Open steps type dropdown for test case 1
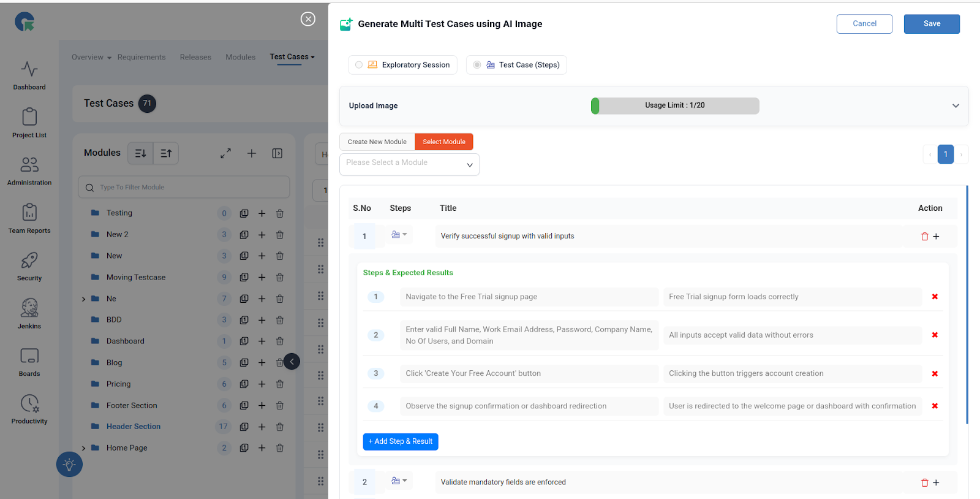The height and width of the screenshot is (499, 980). [399, 235]
